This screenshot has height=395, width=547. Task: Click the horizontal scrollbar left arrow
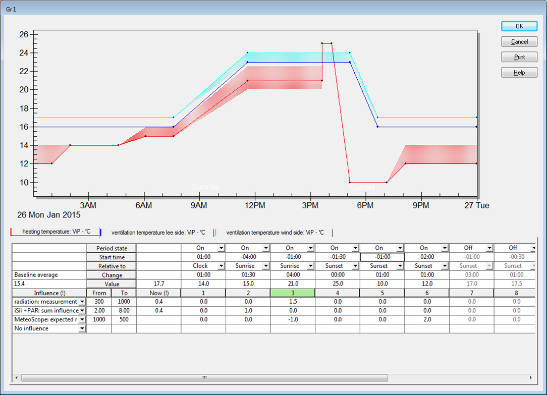tap(16, 378)
